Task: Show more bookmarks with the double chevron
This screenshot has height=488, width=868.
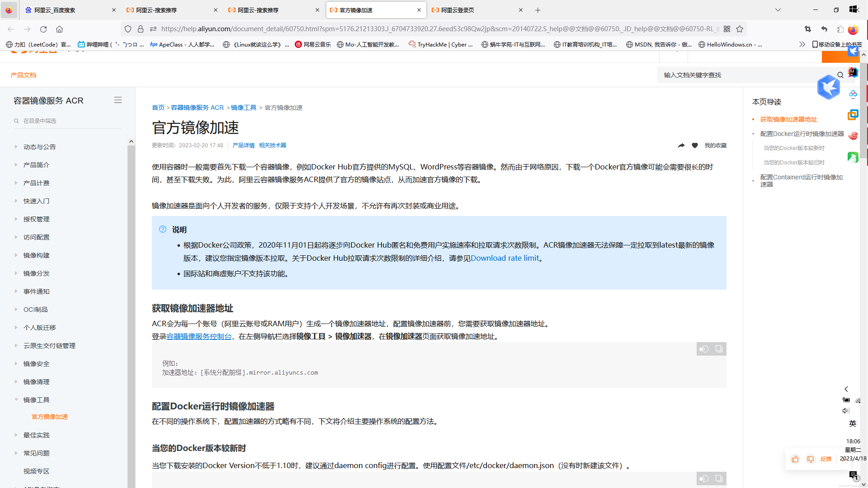Action: coord(802,44)
